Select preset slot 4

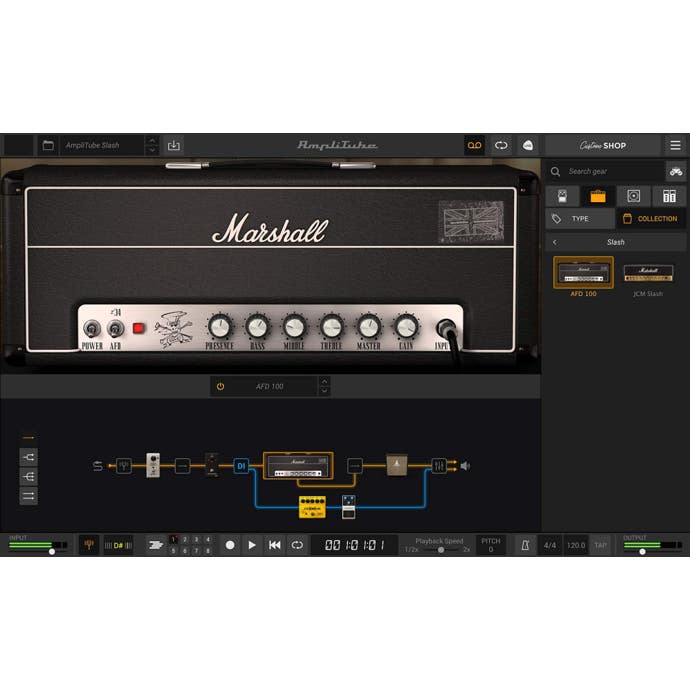(x=208, y=540)
